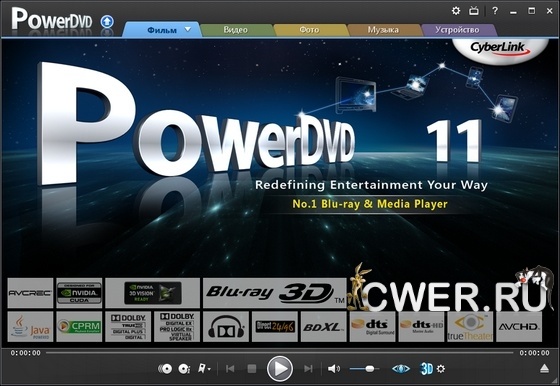Start playback with the Play button
The width and height of the screenshot is (560, 386).
point(280,369)
